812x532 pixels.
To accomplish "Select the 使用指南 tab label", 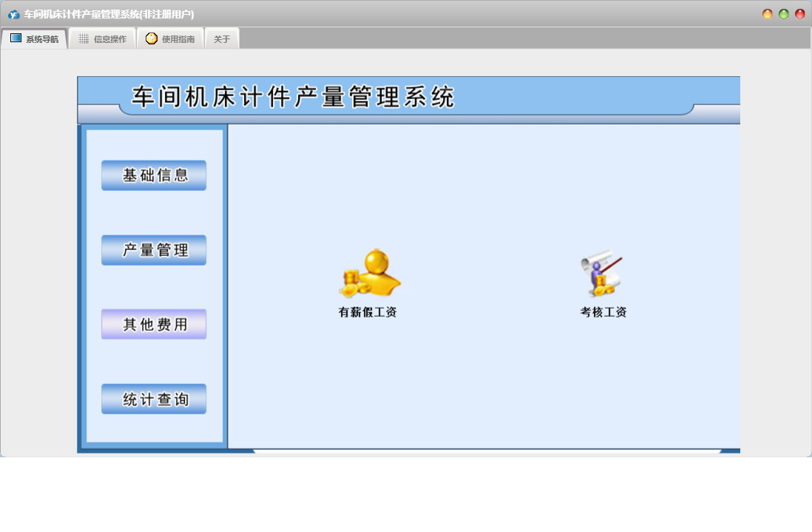I will tap(178, 39).
